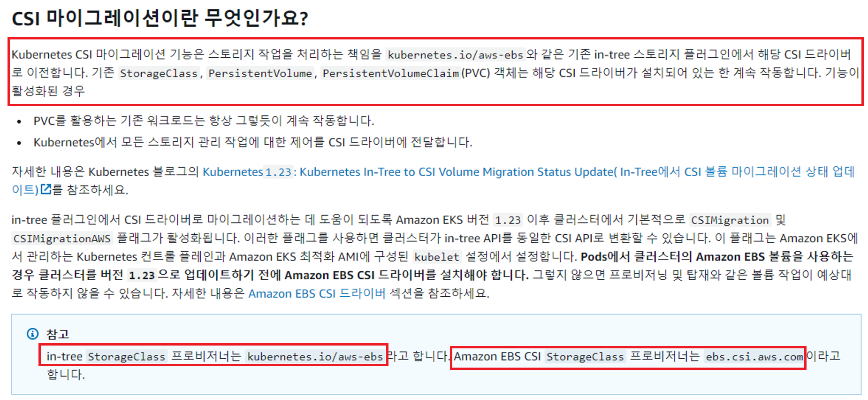Click the CSI 마이그레이션이란 무엇인가요? heading

tap(160, 18)
